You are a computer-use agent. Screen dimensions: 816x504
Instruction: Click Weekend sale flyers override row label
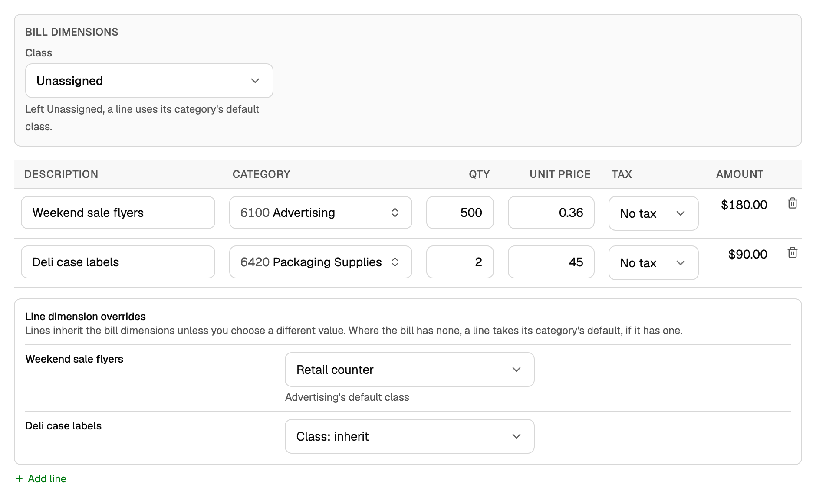coord(74,359)
